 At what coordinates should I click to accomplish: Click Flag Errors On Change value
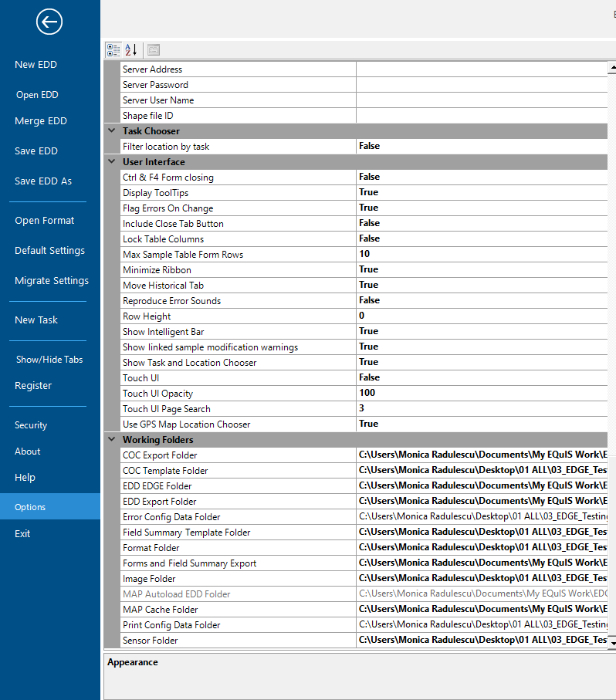coord(482,208)
